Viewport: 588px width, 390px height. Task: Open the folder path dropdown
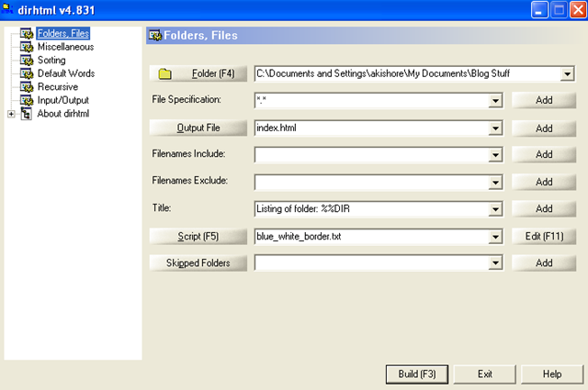568,73
